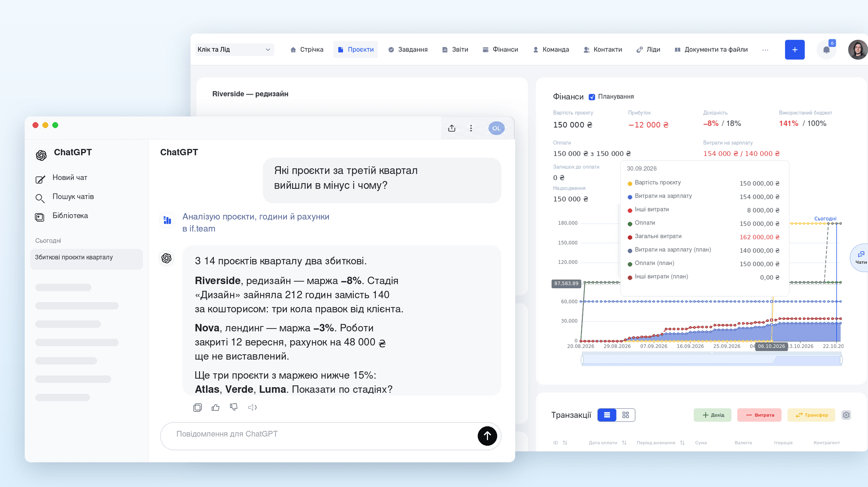The image size is (868, 487).
Task: Open Бібліотека in the ChatGPT sidebar
Action: click(62, 216)
